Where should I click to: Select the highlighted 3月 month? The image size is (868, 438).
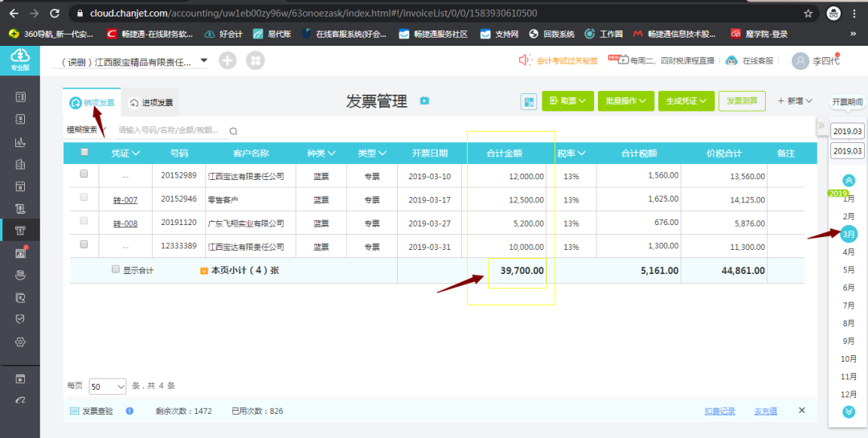tap(849, 234)
